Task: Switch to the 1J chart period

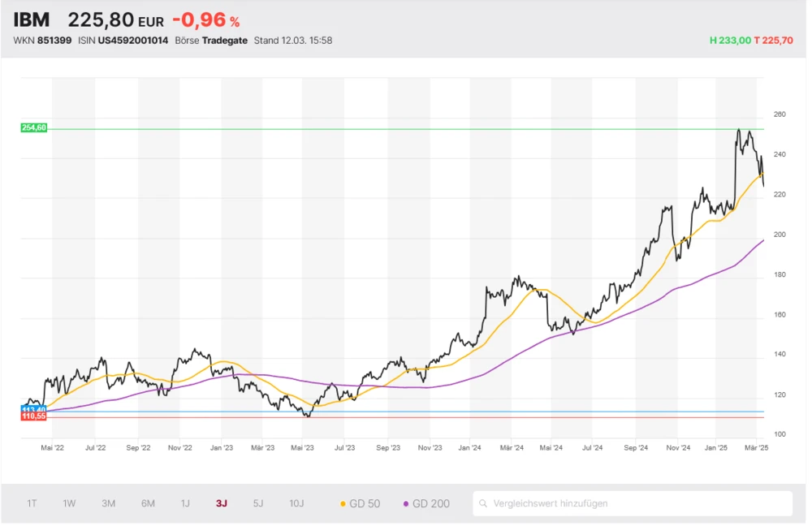Action: click(x=185, y=503)
